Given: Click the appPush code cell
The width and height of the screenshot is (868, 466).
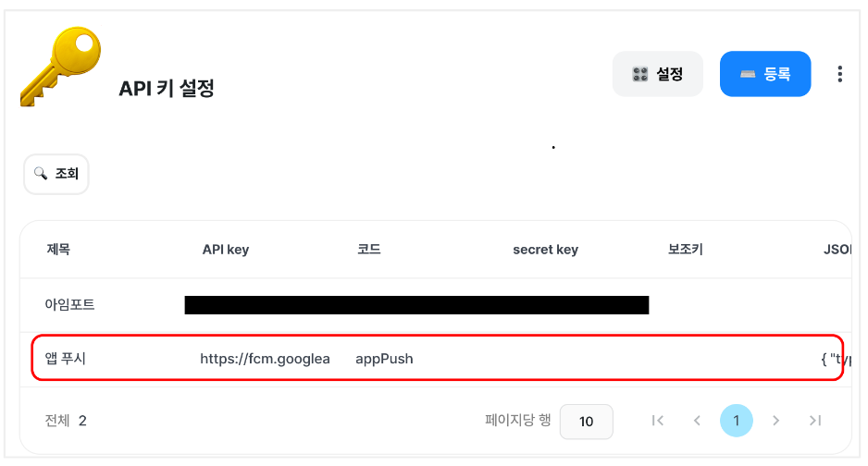Looking at the screenshot, I should [384, 359].
